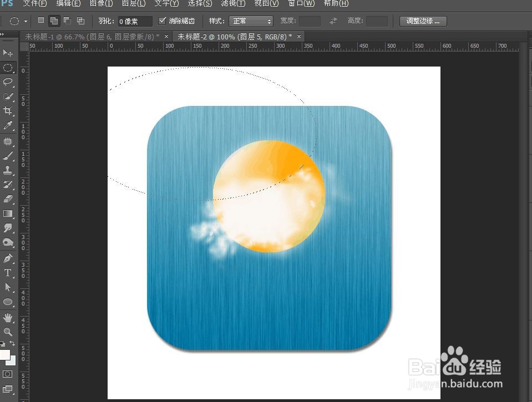Select the Move tool
Screen dimensions: 532x402
[7, 53]
